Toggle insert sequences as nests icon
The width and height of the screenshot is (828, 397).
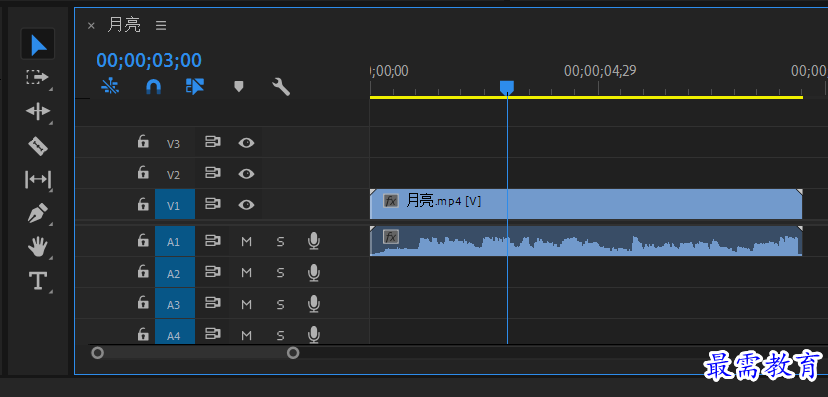click(110, 87)
